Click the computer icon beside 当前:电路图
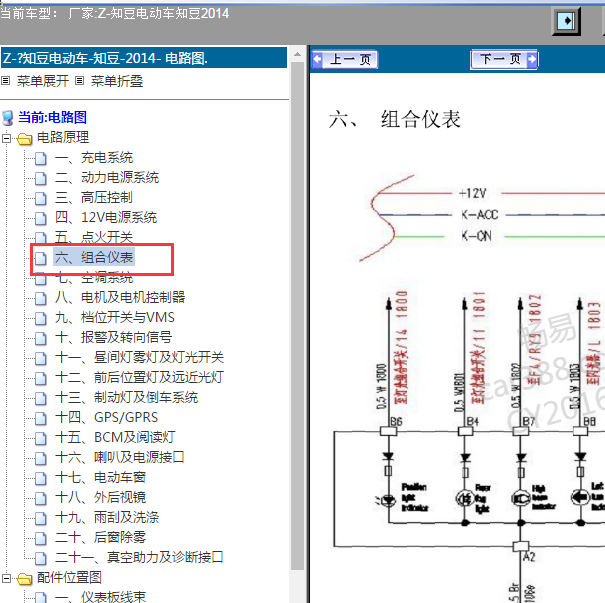This screenshot has width=605, height=603. [x=8, y=118]
